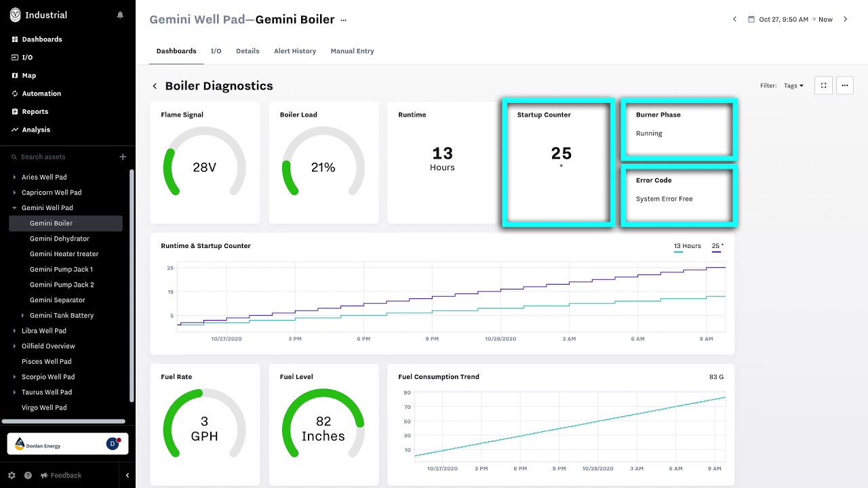This screenshot has height=488, width=868.
Task: Switch to the Alert History tab
Action: 295,51
